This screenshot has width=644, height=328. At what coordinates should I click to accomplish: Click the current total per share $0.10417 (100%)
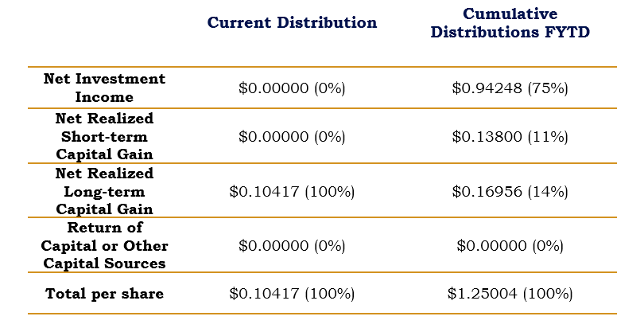[292, 294]
